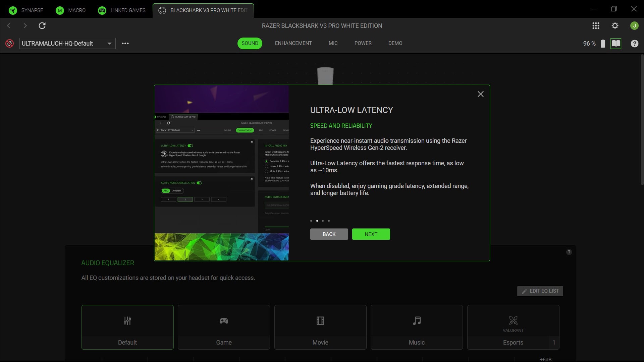Click the green J user avatar

[634, 26]
